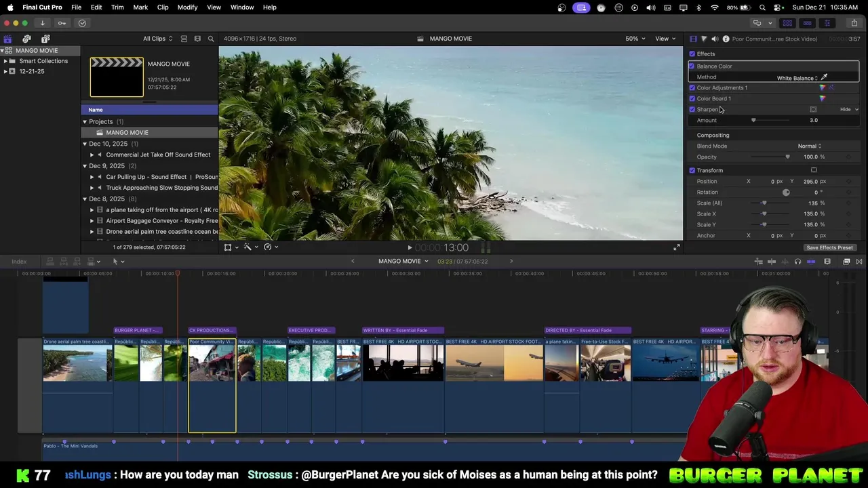Image resolution: width=868 pixels, height=488 pixels.
Task: Toggle audio skimming headphones icon
Action: [x=797, y=262]
